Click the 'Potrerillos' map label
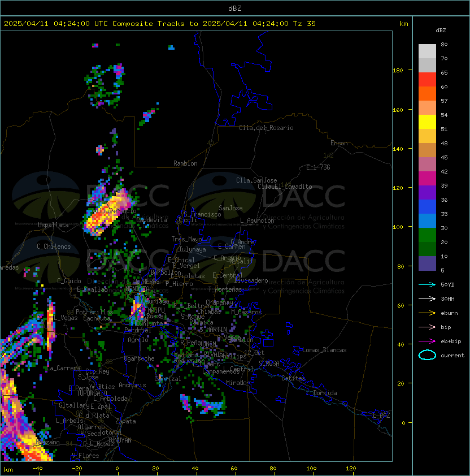This screenshot has height=476, width=470. pos(94,312)
